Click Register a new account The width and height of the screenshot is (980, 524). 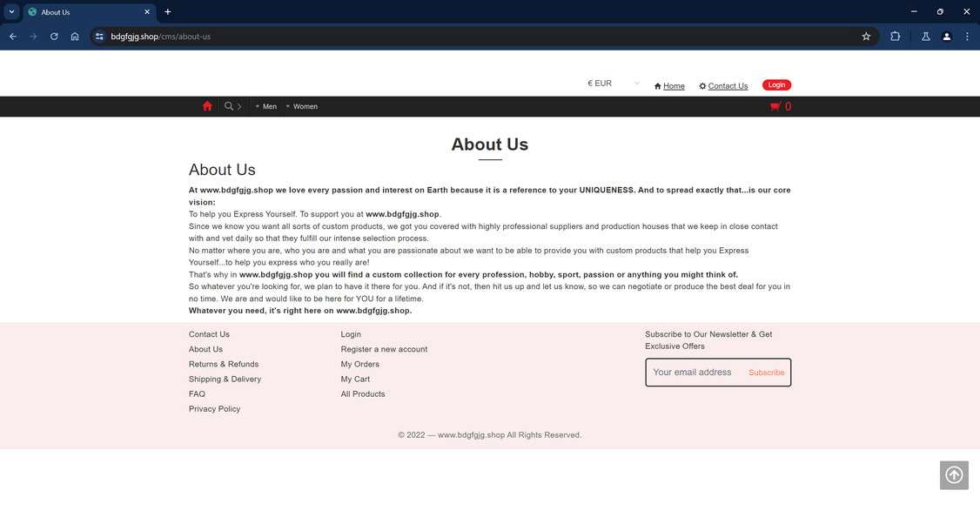point(384,350)
